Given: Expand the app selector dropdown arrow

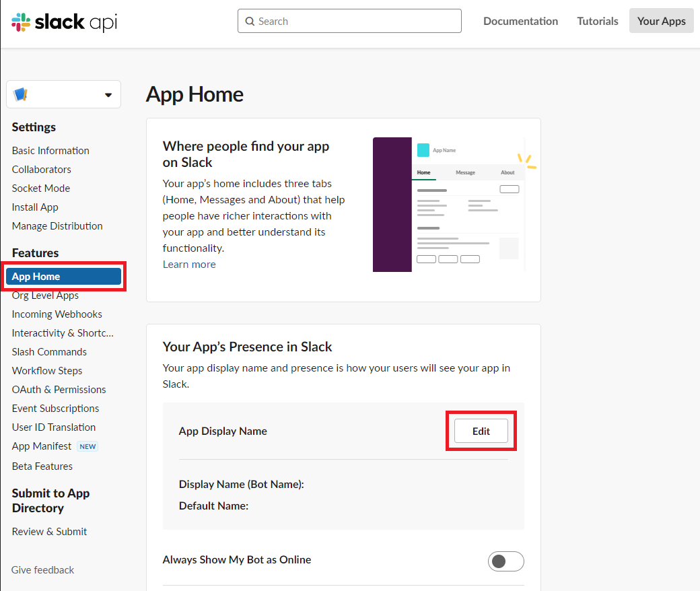Looking at the screenshot, I should point(108,95).
